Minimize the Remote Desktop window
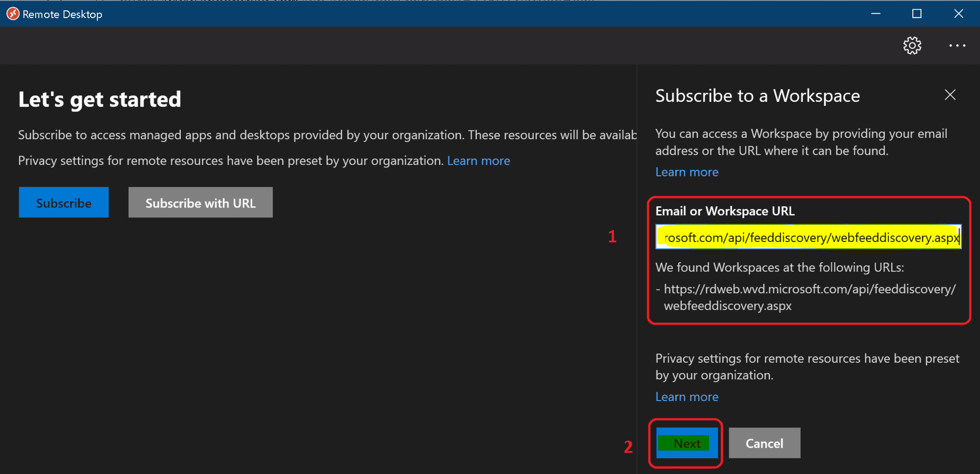The width and height of the screenshot is (980, 474). click(x=876, y=14)
